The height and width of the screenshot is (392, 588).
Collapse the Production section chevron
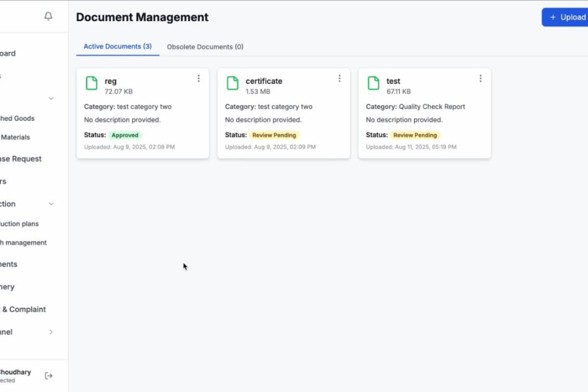pos(51,204)
